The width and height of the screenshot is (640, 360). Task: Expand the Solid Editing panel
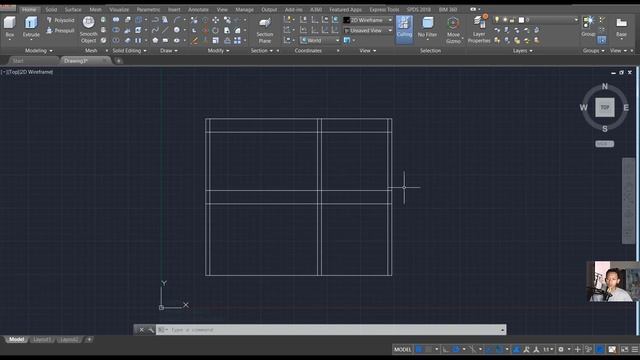tap(129, 51)
